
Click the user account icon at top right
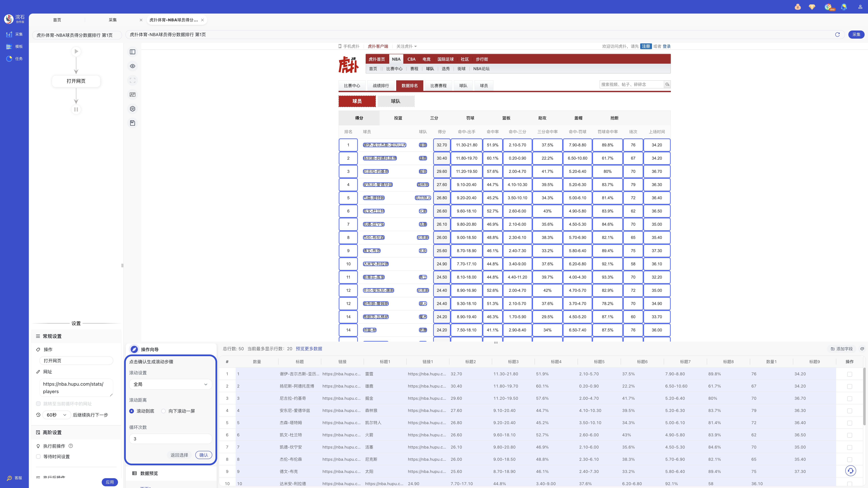pyautogui.click(x=860, y=7)
